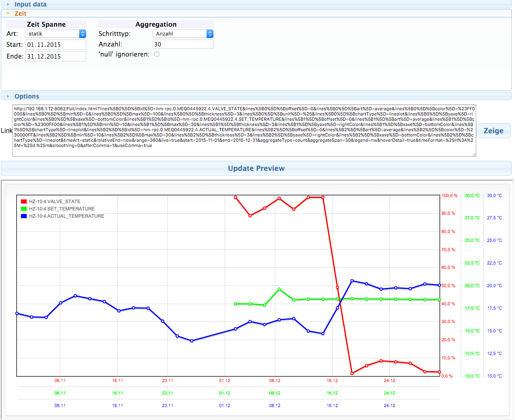515x420 pixels.
Task: Click the blue 10,0 °C axis label
Action: pyautogui.click(x=494, y=376)
